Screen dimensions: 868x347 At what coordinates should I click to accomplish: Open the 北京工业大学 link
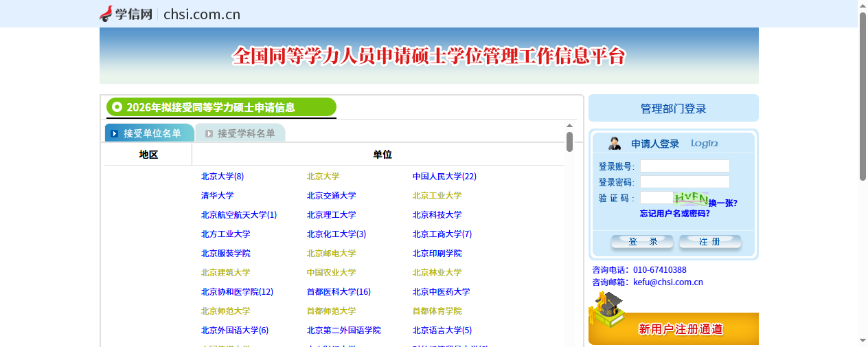tap(437, 195)
